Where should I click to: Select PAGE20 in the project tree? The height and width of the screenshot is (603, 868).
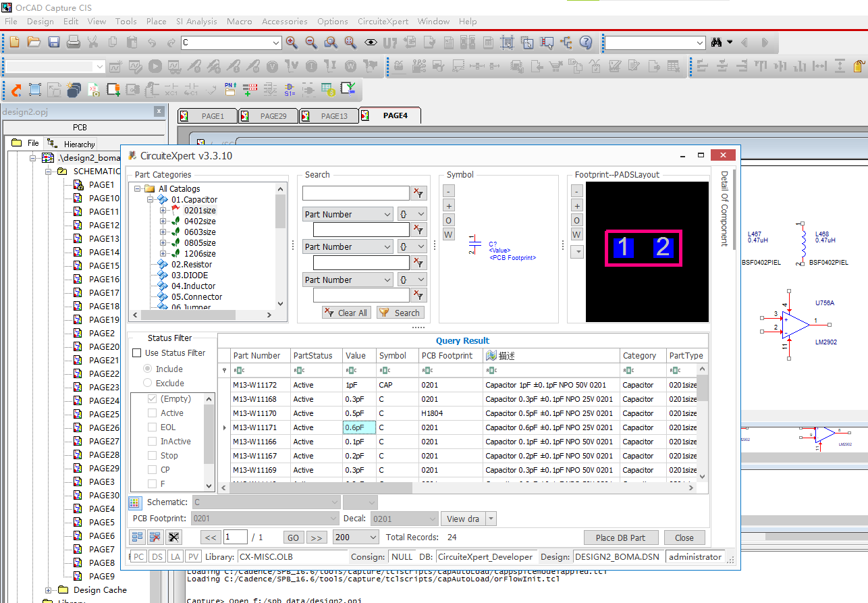[104, 346]
